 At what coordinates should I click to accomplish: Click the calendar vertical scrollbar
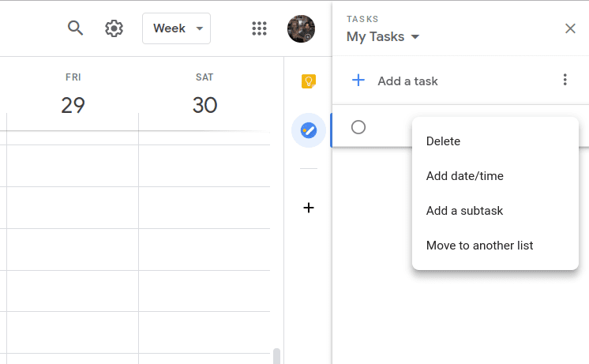(x=276, y=355)
